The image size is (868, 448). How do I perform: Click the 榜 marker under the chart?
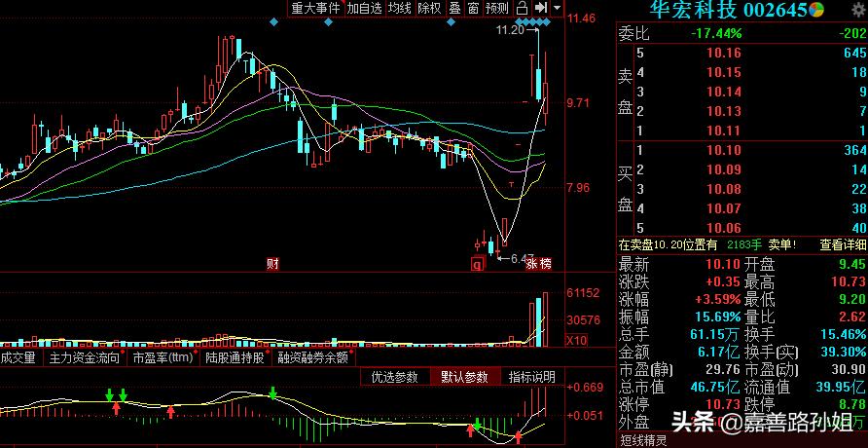546,264
